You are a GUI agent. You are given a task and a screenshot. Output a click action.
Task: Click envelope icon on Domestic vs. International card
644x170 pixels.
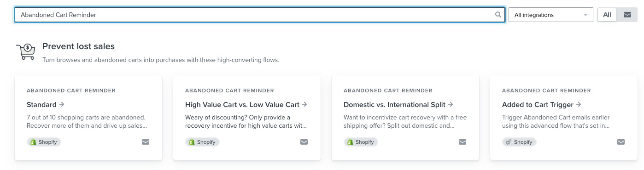click(x=463, y=142)
